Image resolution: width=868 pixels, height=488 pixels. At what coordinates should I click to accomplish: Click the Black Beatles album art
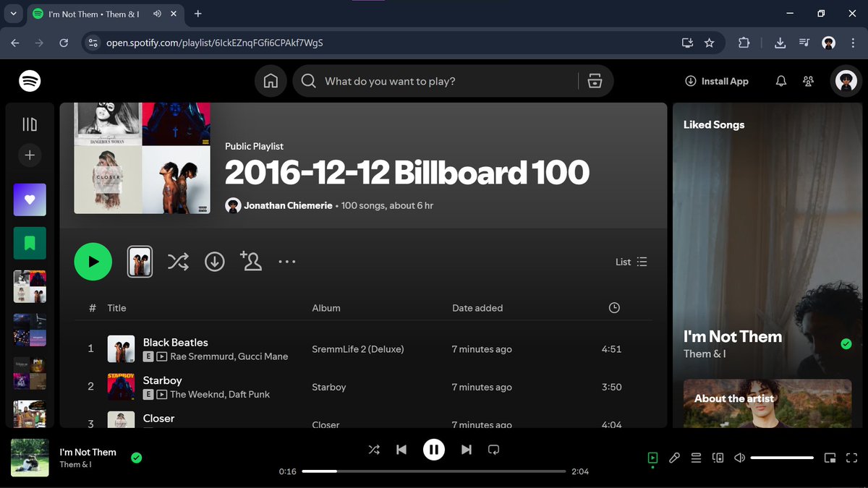tap(121, 348)
